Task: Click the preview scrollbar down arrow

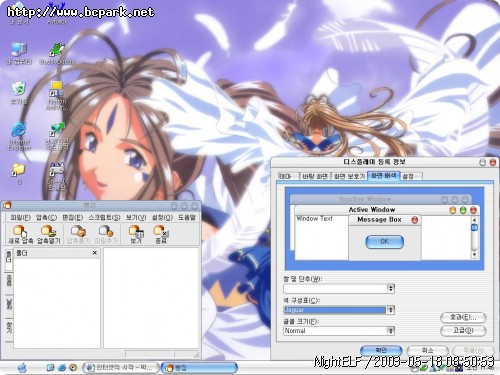Action: coord(475,255)
